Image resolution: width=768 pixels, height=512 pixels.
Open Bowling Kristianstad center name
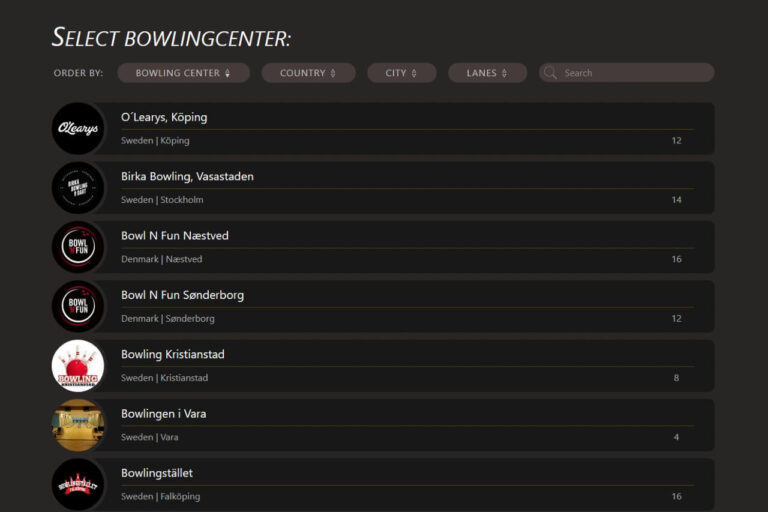(x=172, y=354)
